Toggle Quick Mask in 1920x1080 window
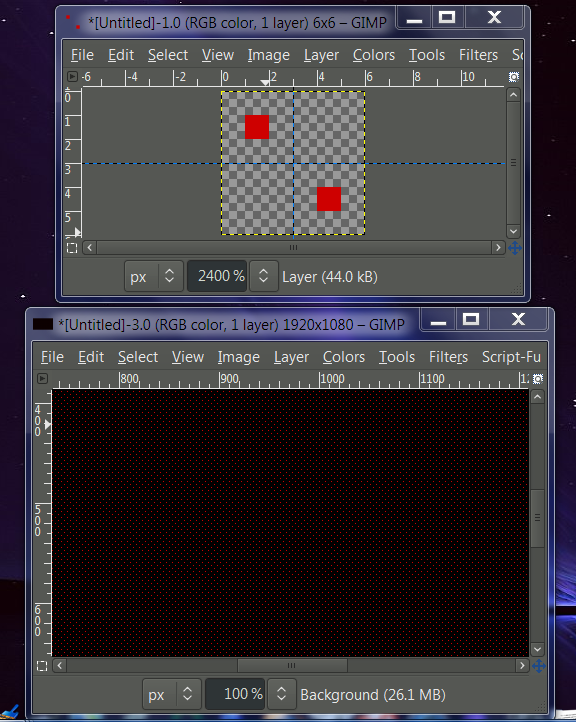Image resolution: width=576 pixels, height=722 pixels. tap(42, 666)
